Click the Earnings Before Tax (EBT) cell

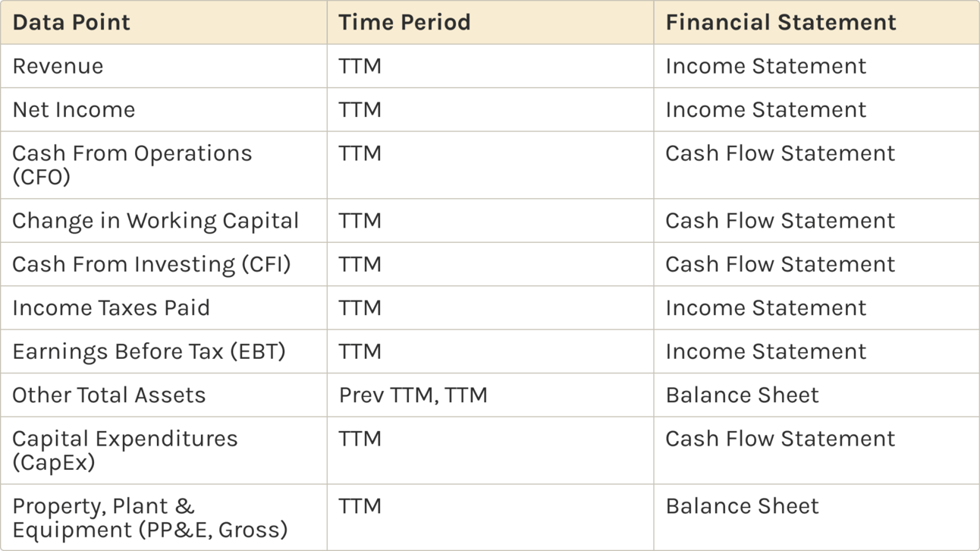[x=164, y=351]
